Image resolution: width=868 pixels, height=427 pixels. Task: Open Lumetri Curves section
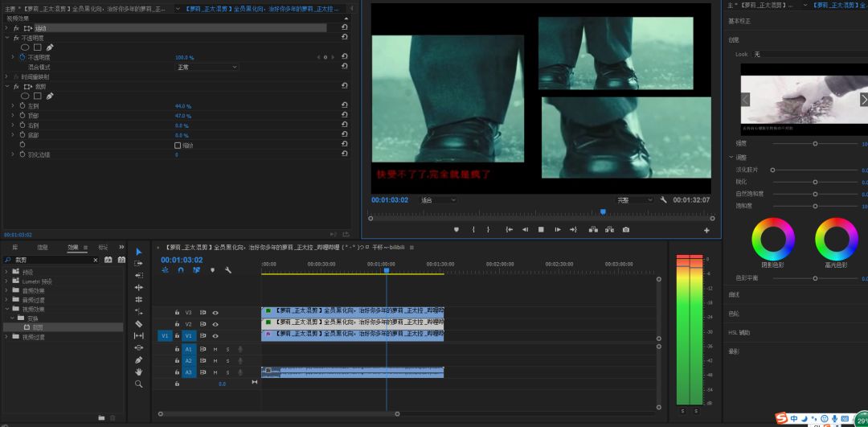(734, 294)
